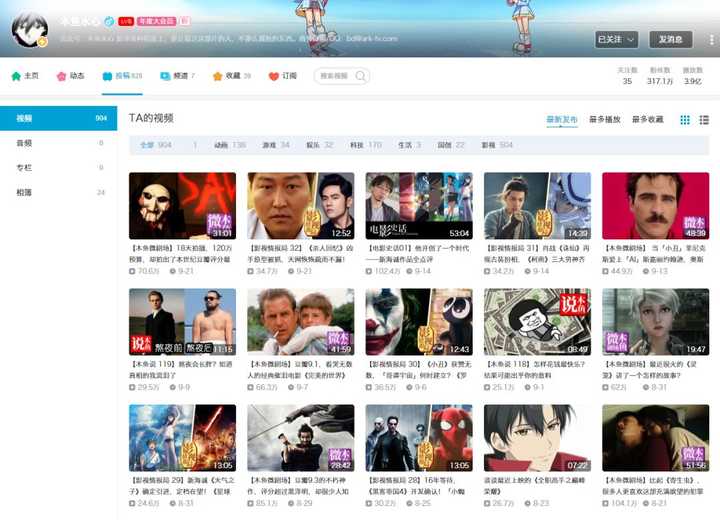Sort videos by 最新发布
The width and height of the screenshot is (720, 520).
click(562, 119)
